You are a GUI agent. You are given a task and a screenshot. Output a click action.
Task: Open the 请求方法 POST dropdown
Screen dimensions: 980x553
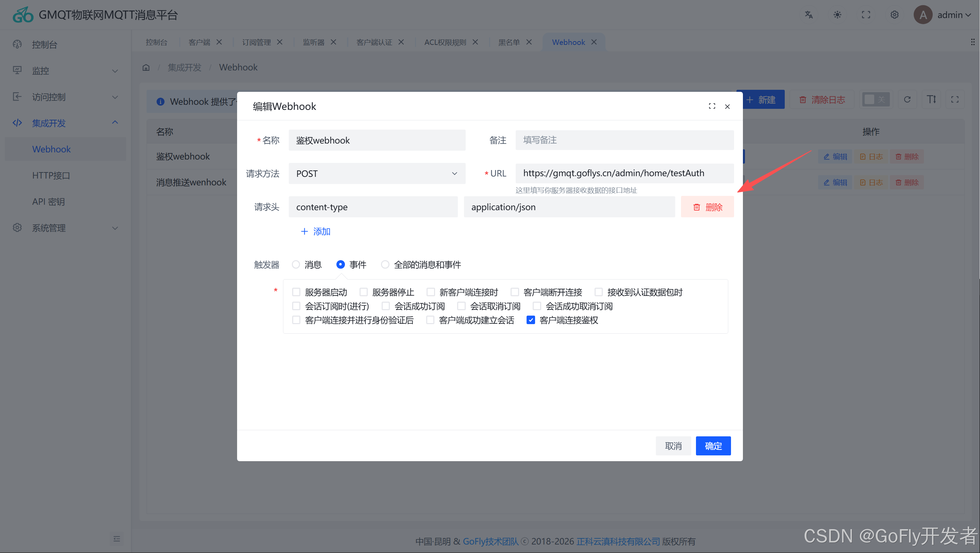click(377, 173)
